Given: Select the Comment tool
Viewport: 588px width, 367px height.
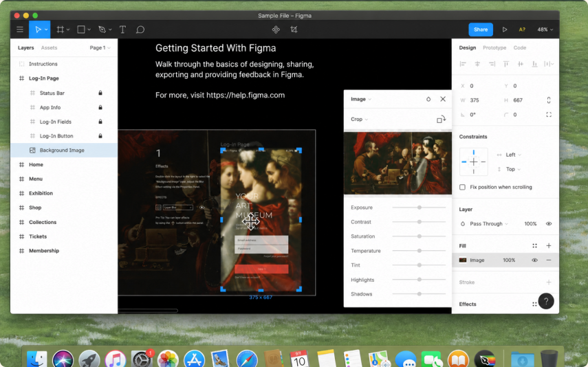Looking at the screenshot, I should point(140,30).
